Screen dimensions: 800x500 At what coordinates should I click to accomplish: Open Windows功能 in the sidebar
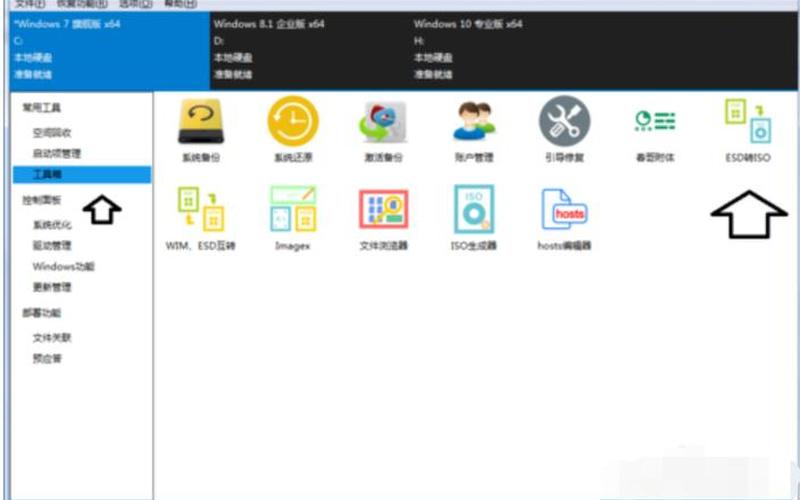[x=63, y=267]
